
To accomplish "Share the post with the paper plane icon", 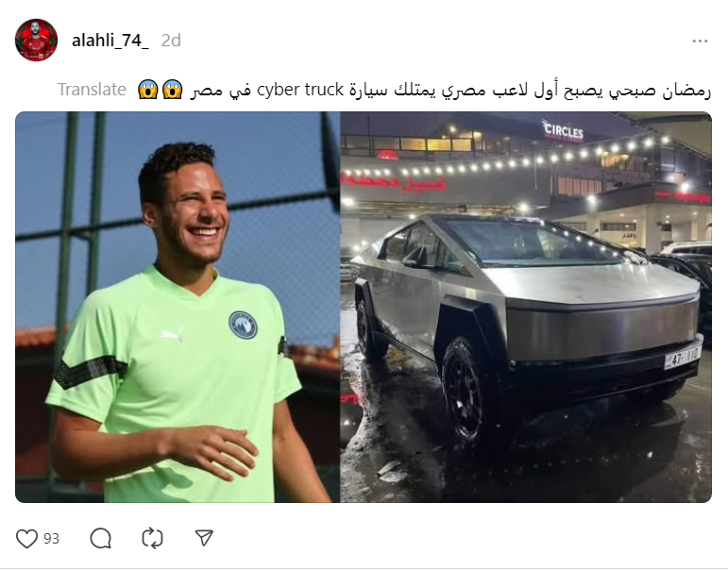I will point(204,538).
